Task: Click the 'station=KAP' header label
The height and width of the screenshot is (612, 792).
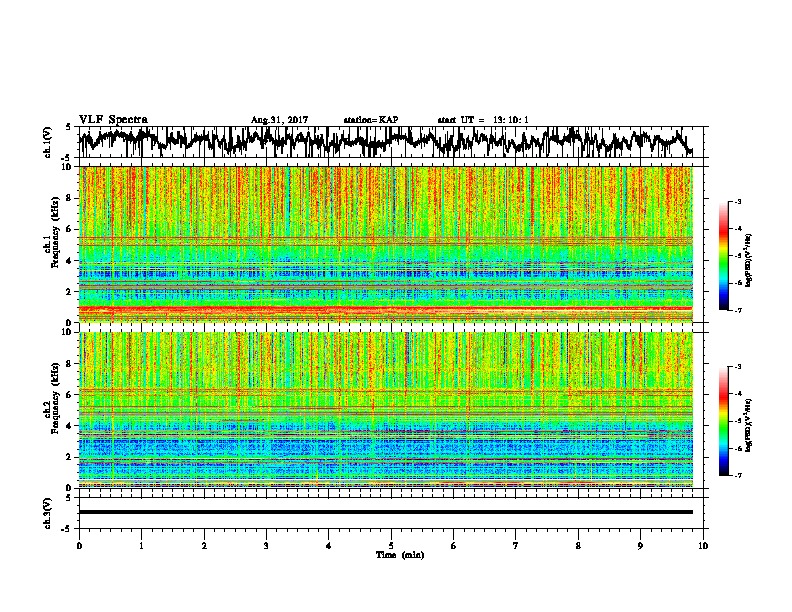Action: [371, 120]
